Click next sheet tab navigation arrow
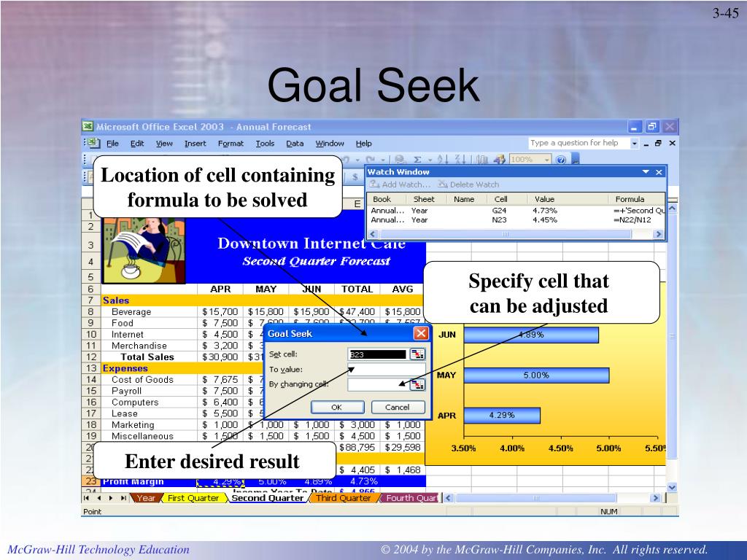The height and width of the screenshot is (560, 747). pyautogui.click(x=111, y=498)
